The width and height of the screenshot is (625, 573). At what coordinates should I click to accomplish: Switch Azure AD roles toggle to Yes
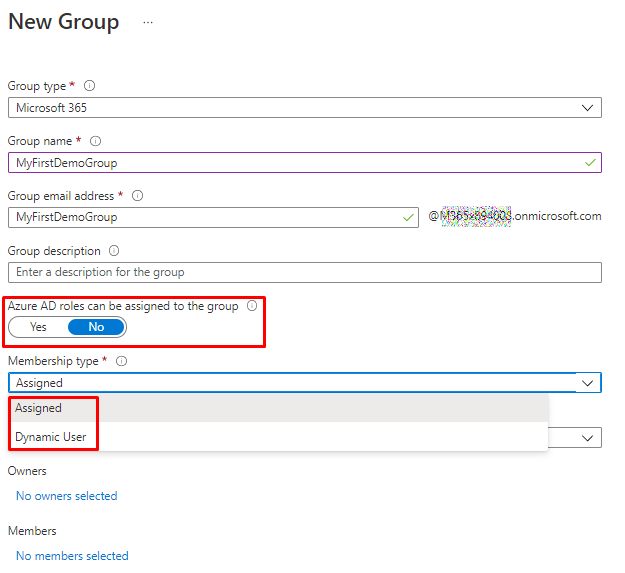(39, 327)
